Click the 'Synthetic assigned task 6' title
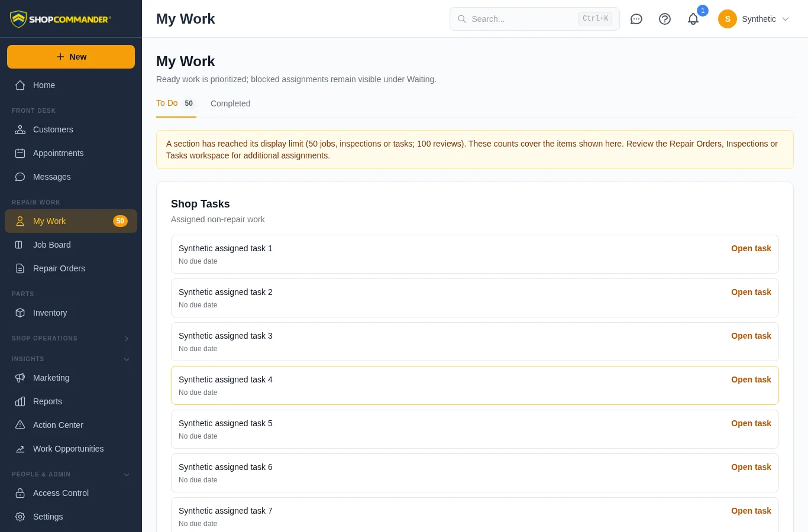 (225, 467)
